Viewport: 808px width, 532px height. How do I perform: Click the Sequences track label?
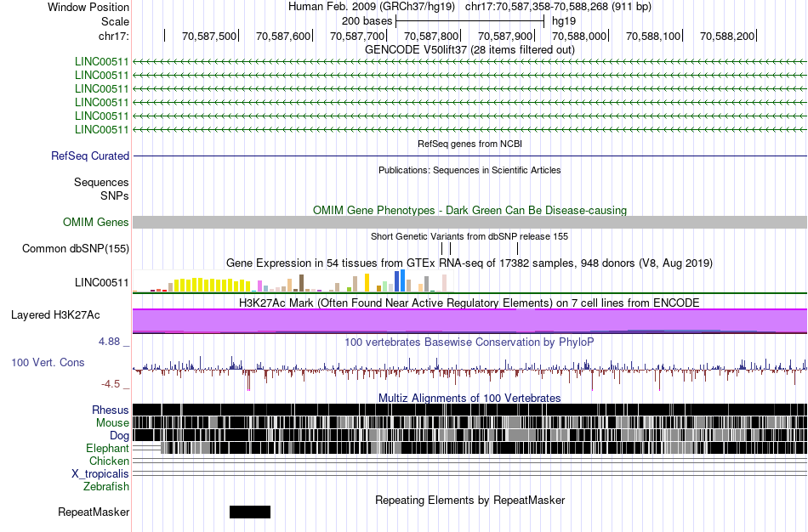[x=101, y=183]
